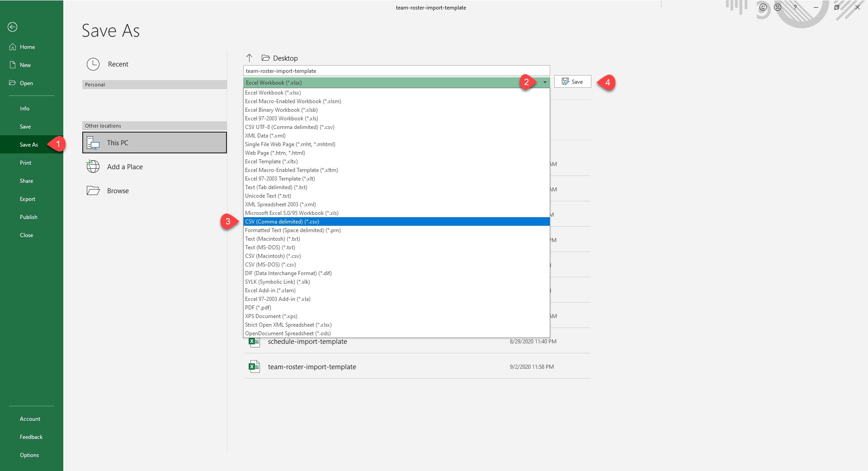Image resolution: width=868 pixels, height=471 pixels.
Task: Select CSV (Macintosh) (*.csv) format
Action: tap(396, 256)
